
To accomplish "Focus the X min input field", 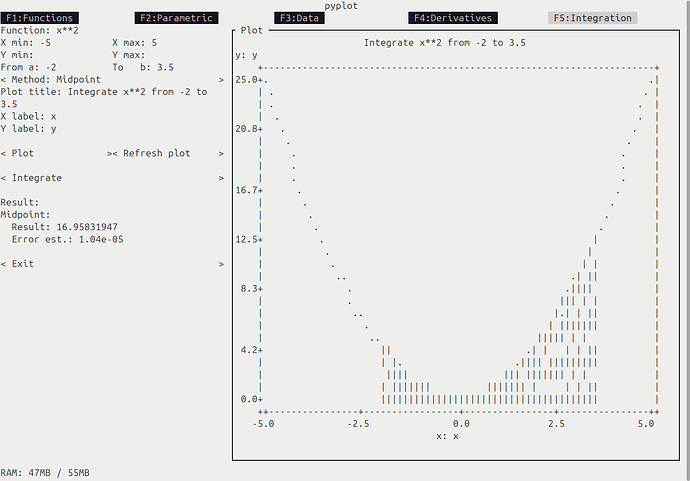I will point(62,43).
